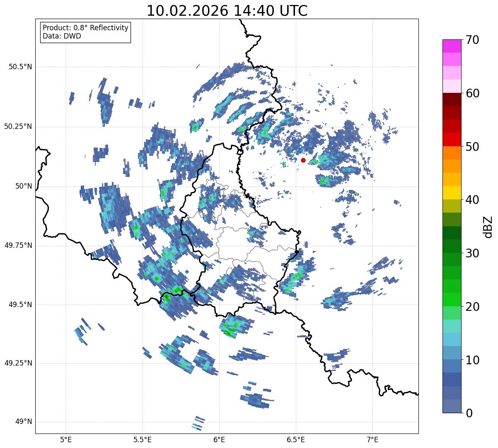Click the longitude label "6.5°E"
Image resolution: width=498 pixels, height=448 pixels.
296,439
